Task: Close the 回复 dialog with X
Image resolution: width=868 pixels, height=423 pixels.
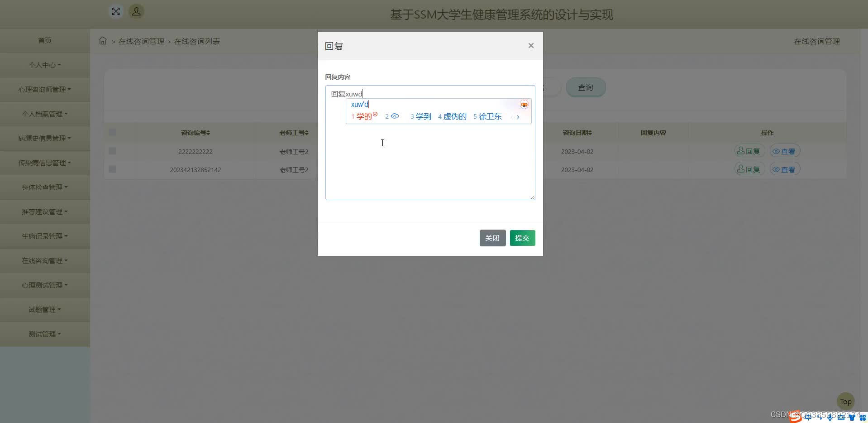Action: (531, 46)
